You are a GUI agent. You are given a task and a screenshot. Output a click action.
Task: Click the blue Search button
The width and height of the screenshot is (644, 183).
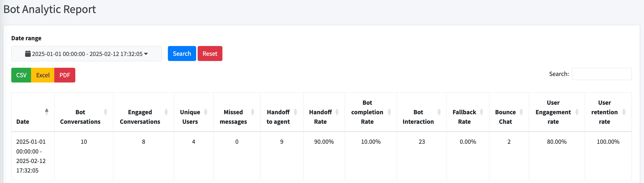(182, 53)
